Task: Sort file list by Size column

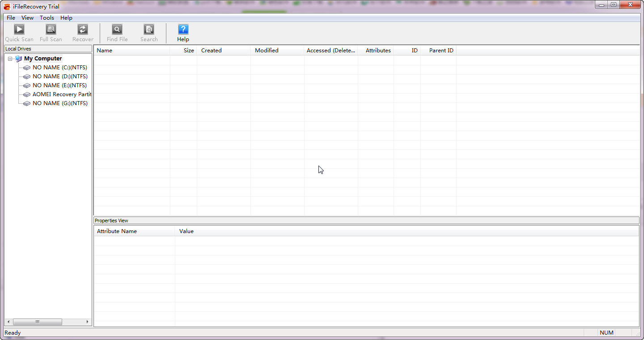Action: (x=183, y=50)
